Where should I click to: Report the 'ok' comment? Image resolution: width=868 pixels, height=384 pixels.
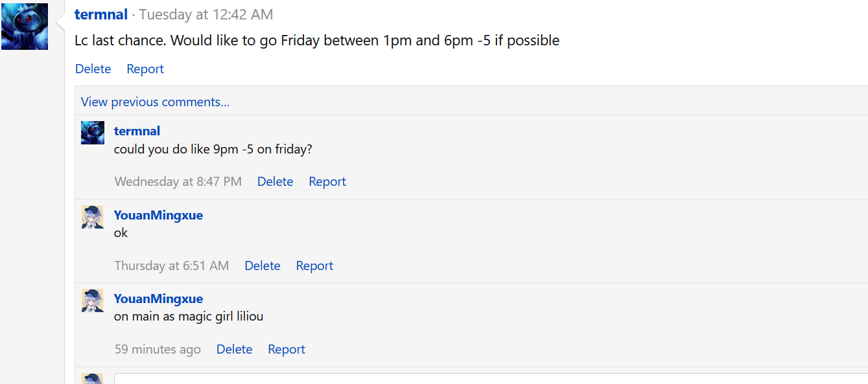[x=314, y=265]
